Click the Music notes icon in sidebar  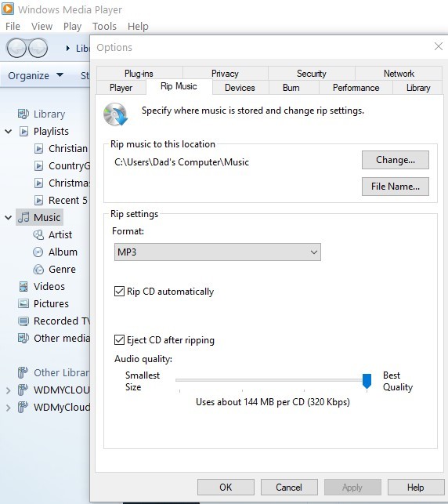[23, 217]
